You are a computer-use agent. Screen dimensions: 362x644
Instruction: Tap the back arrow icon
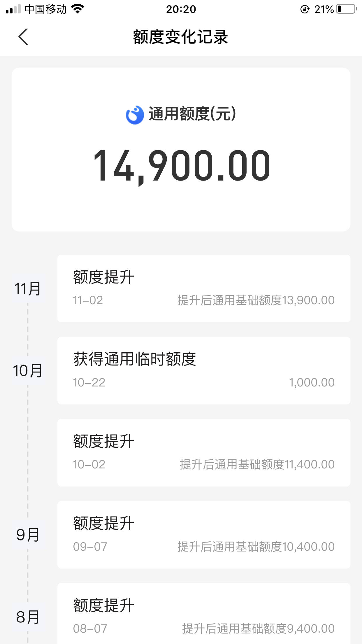[x=23, y=37]
